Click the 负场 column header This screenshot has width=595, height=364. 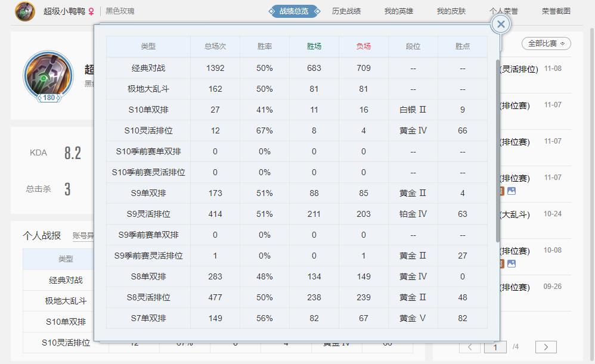coord(363,46)
